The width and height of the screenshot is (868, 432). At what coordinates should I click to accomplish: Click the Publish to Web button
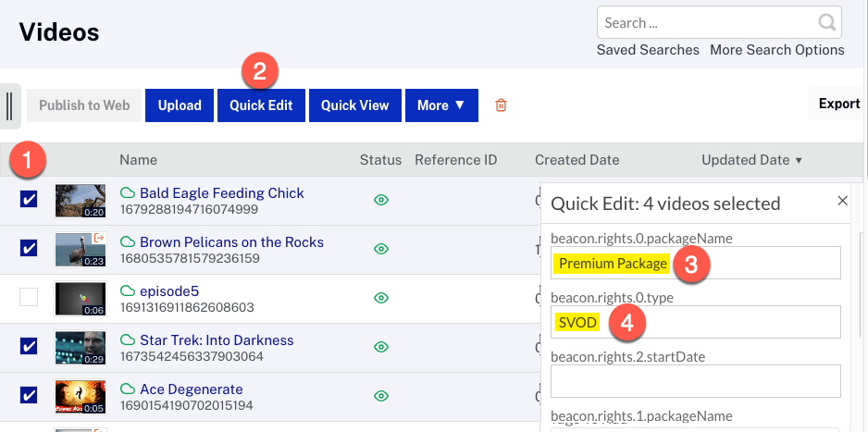point(84,105)
